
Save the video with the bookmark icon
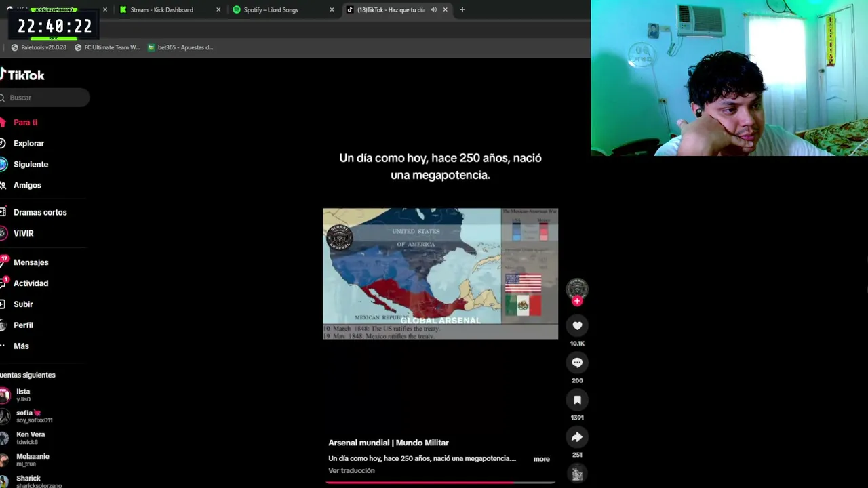click(577, 400)
